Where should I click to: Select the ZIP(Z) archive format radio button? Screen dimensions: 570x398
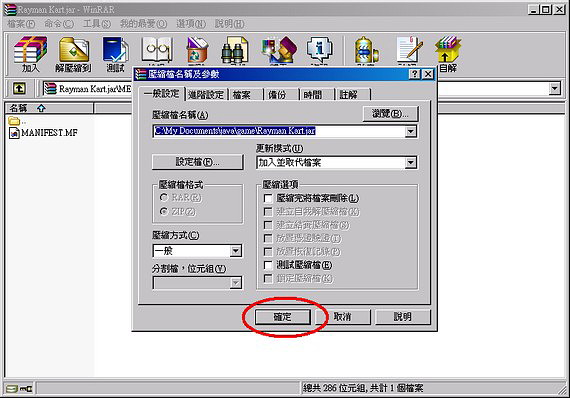click(164, 211)
